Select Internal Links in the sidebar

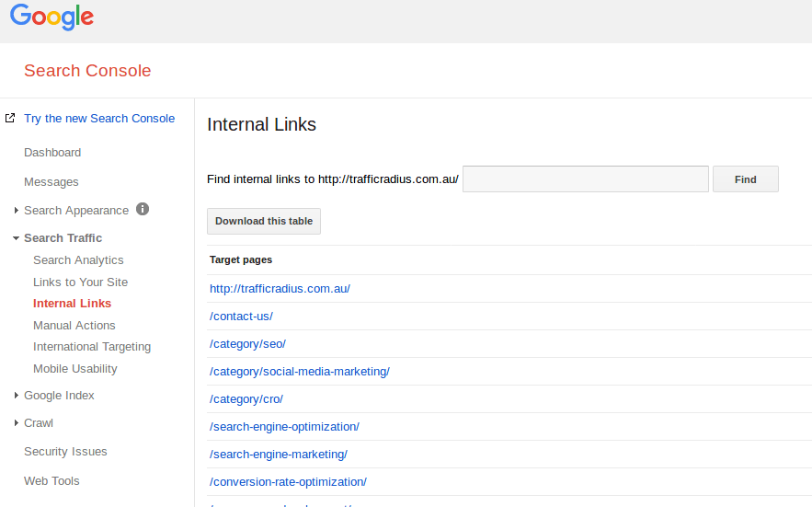click(72, 304)
